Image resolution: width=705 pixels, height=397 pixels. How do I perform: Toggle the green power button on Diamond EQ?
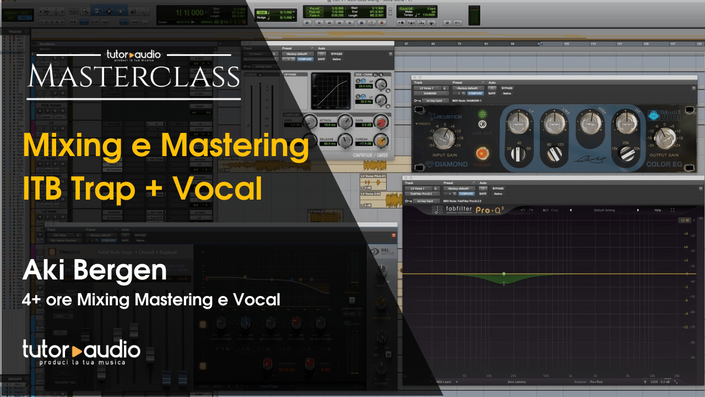click(482, 114)
